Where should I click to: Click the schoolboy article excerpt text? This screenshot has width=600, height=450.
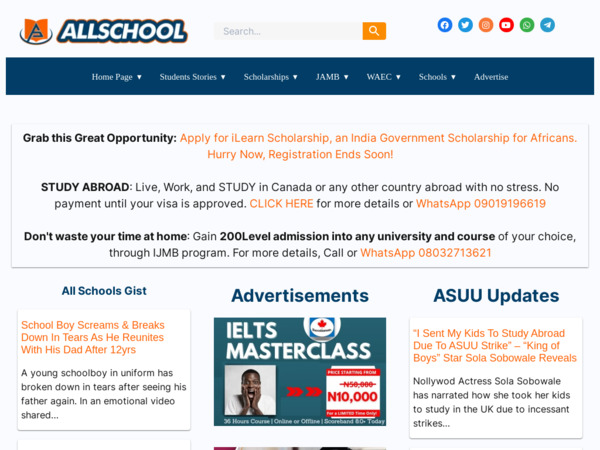pos(104,394)
